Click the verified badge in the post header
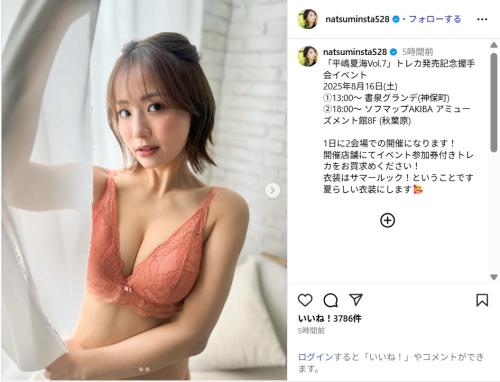The image size is (500, 382). click(396, 19)
